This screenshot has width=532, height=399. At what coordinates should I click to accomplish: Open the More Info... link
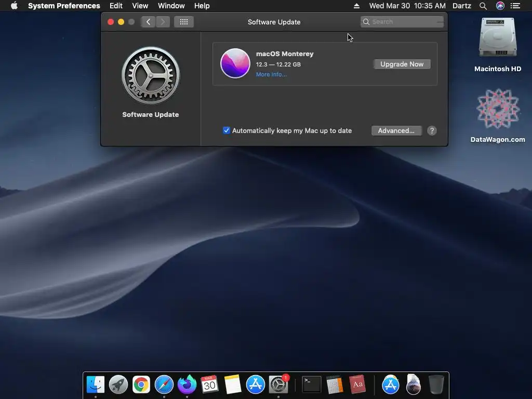(271, 74)
